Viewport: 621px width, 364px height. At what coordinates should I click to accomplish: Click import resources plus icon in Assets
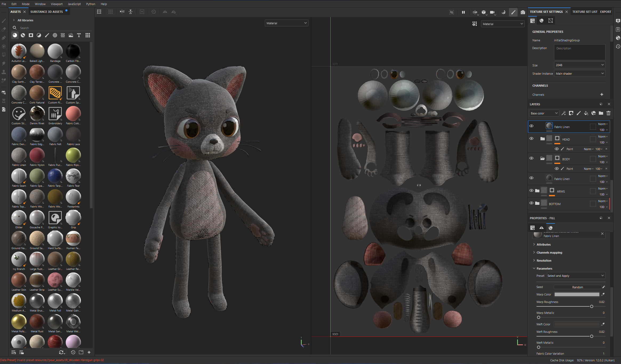pyautogui.click(x=89, y=352)
